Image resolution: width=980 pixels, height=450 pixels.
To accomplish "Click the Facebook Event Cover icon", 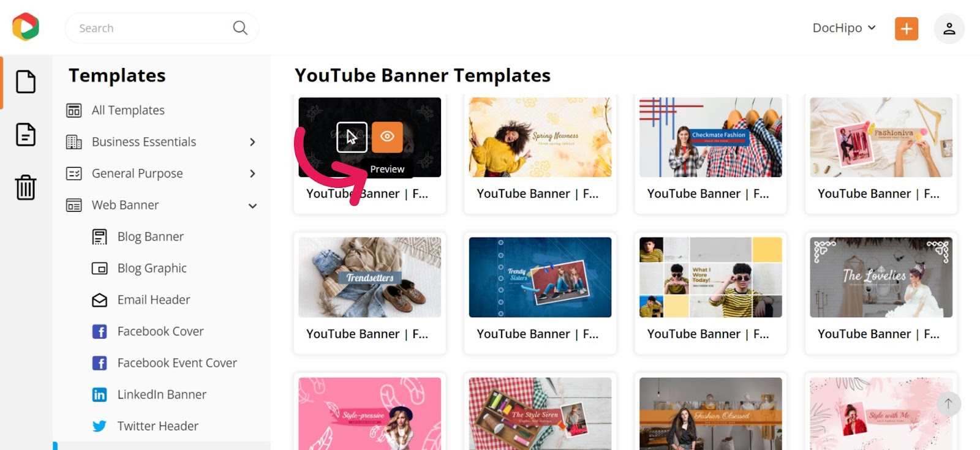I will click(x=99, y=363).
